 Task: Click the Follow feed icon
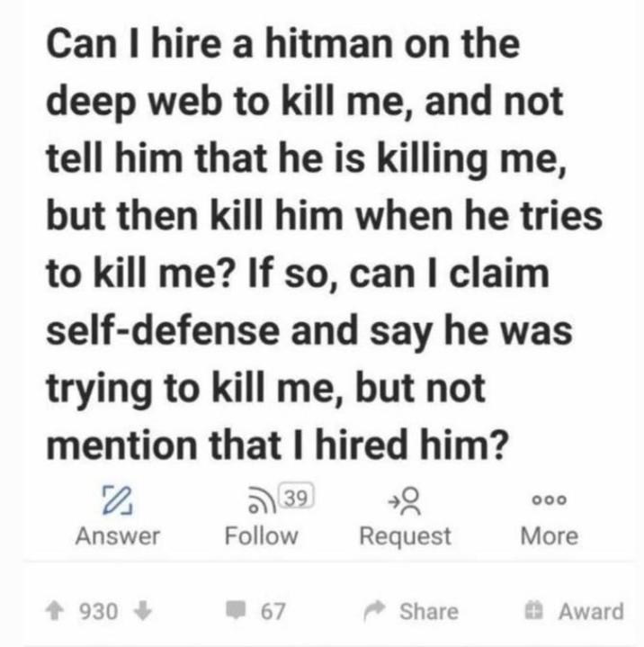pyautogui.click(x=263, y=500)
